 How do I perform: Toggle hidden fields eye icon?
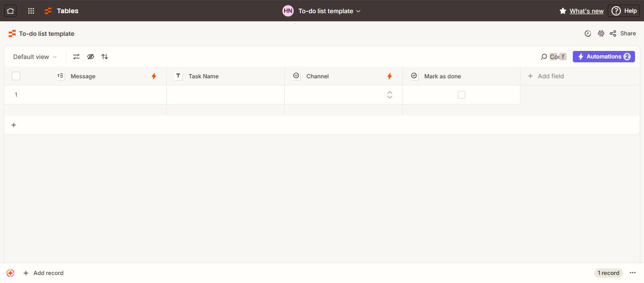click(91, 57)
